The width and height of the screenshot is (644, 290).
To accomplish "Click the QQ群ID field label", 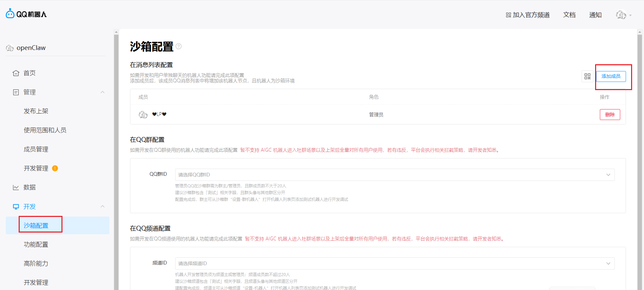I will coord(158,174).
